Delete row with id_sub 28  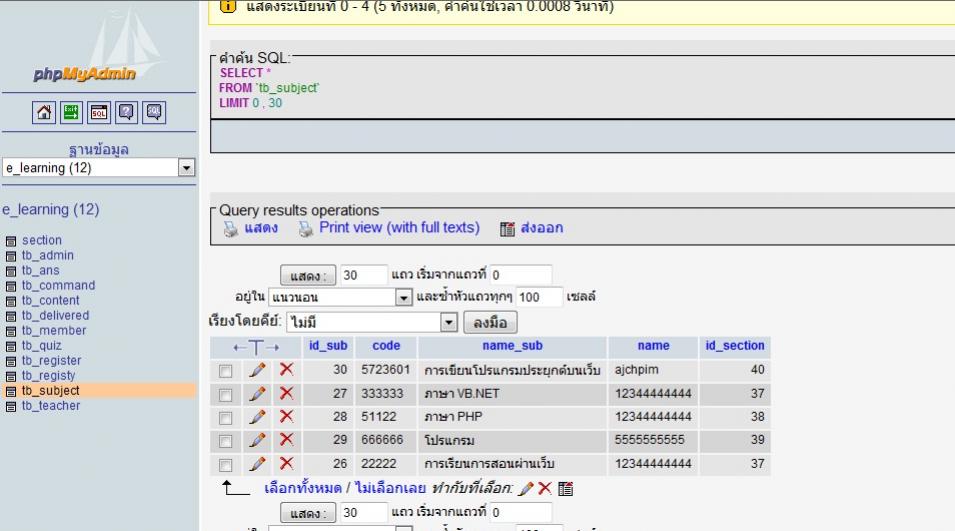click(x=286, y=417)
